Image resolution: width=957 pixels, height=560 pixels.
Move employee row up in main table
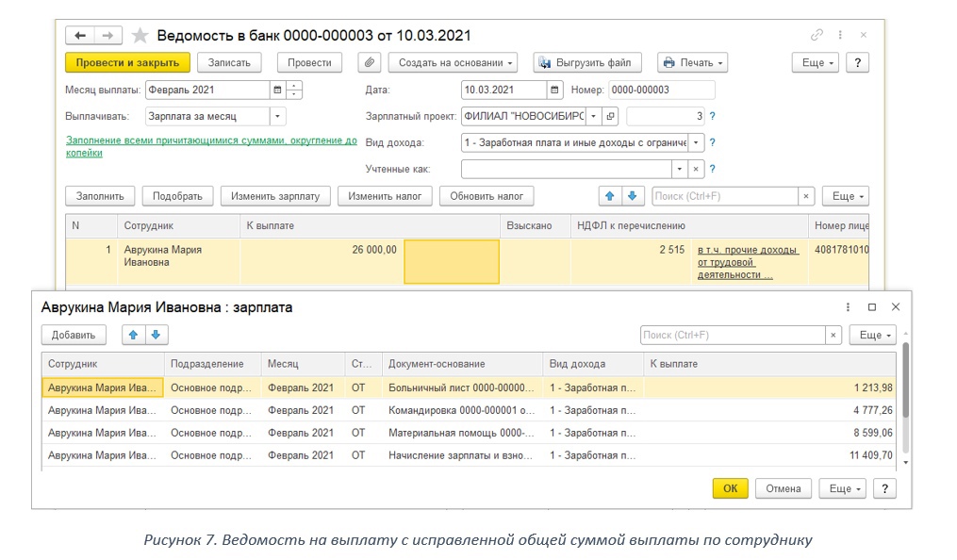point(610,196)
